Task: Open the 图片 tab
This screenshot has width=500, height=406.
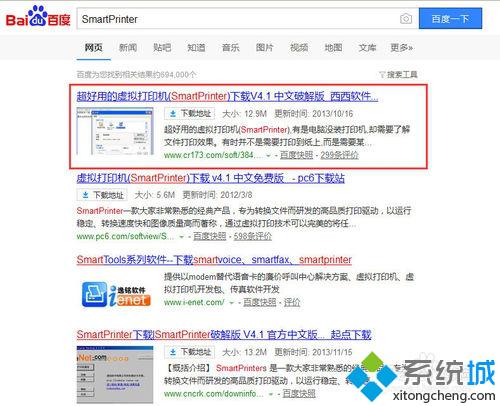Action: [265, 48]
